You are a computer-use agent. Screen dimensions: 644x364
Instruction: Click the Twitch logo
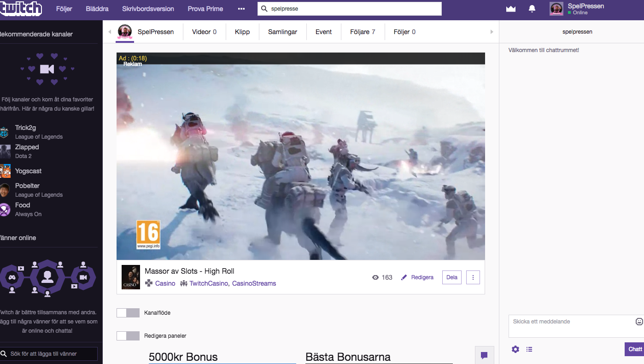[21, 8]
